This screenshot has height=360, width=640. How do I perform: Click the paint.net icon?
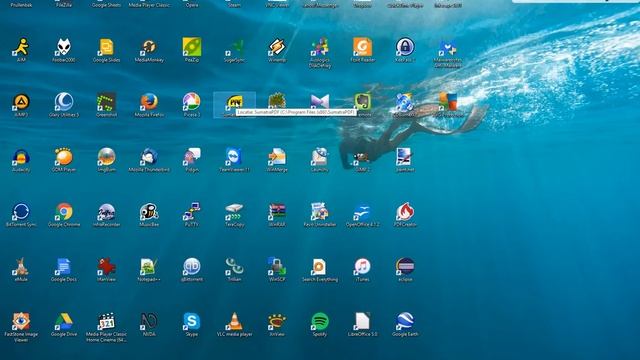pyautogui.click(x=405, y=157)
